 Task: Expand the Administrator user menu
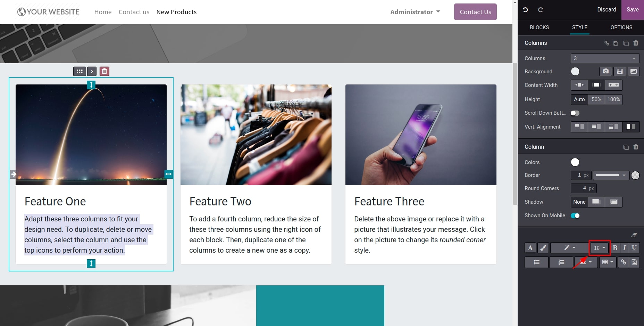click(x=415, y=12)
